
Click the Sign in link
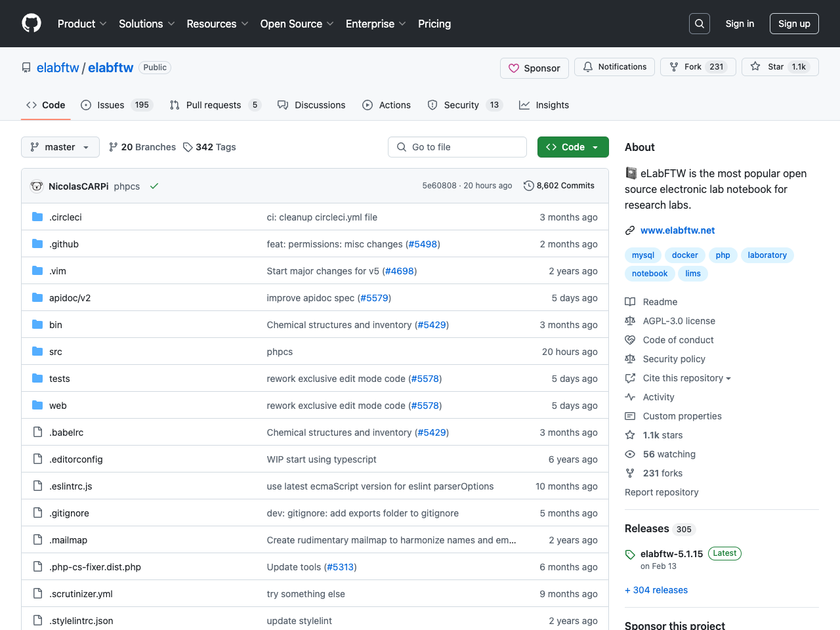[x=740, y=24]
